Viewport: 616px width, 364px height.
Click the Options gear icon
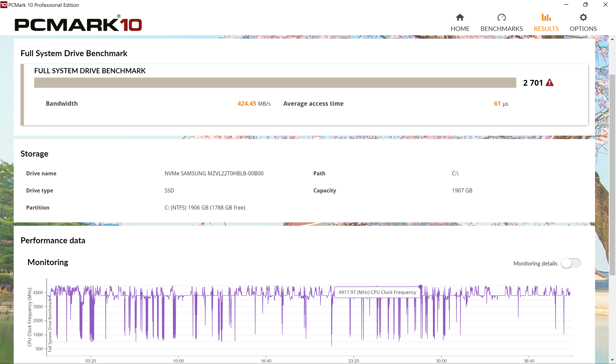tap(583, 18)
